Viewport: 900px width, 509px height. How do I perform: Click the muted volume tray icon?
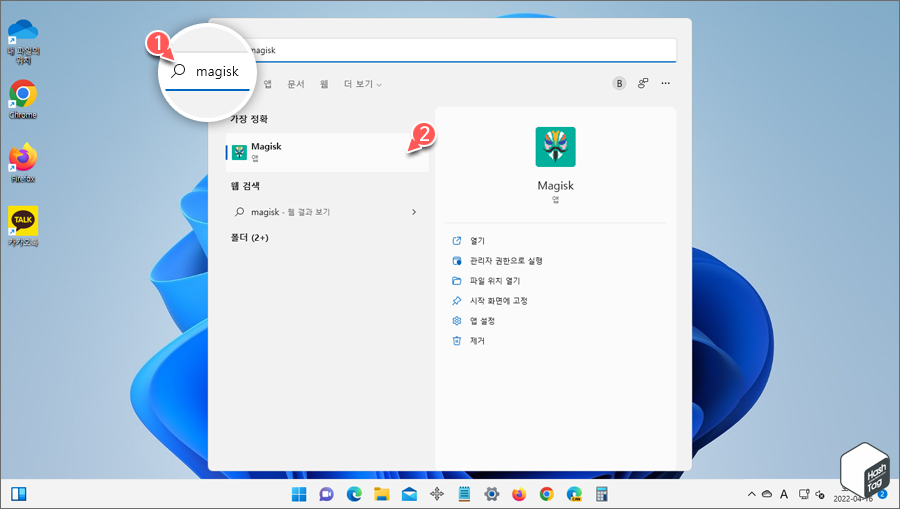(820, 494)
